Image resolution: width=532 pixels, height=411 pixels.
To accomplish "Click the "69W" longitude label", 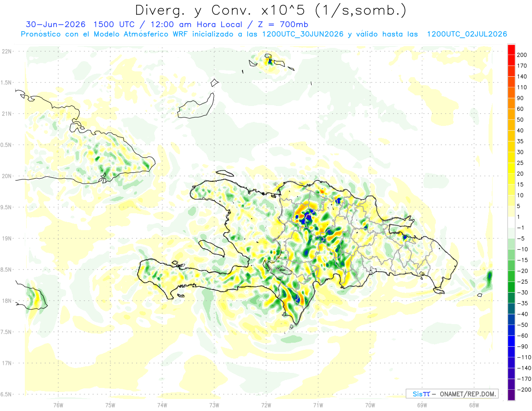I will pyautogui.click(x=422, y=405).
